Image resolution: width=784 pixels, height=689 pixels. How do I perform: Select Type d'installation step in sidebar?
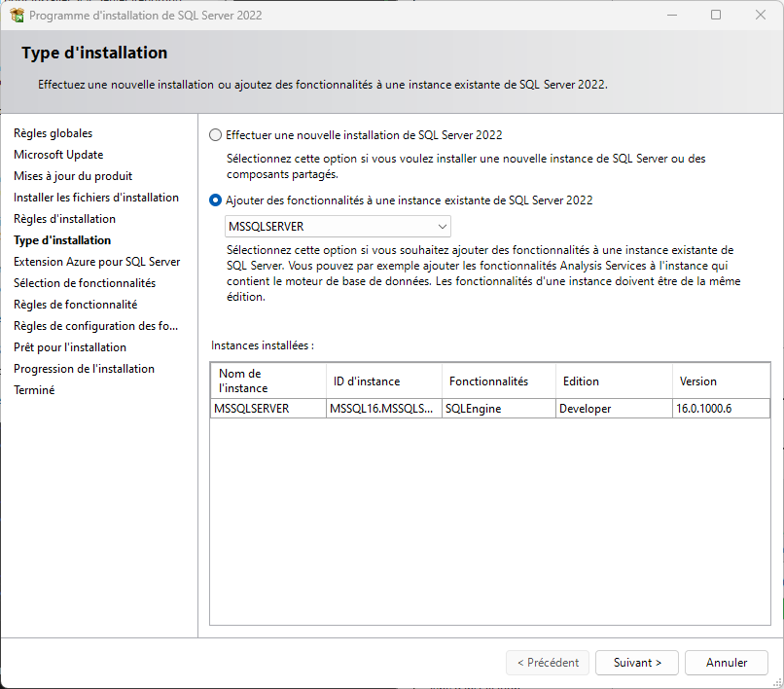tap(62, 240)
